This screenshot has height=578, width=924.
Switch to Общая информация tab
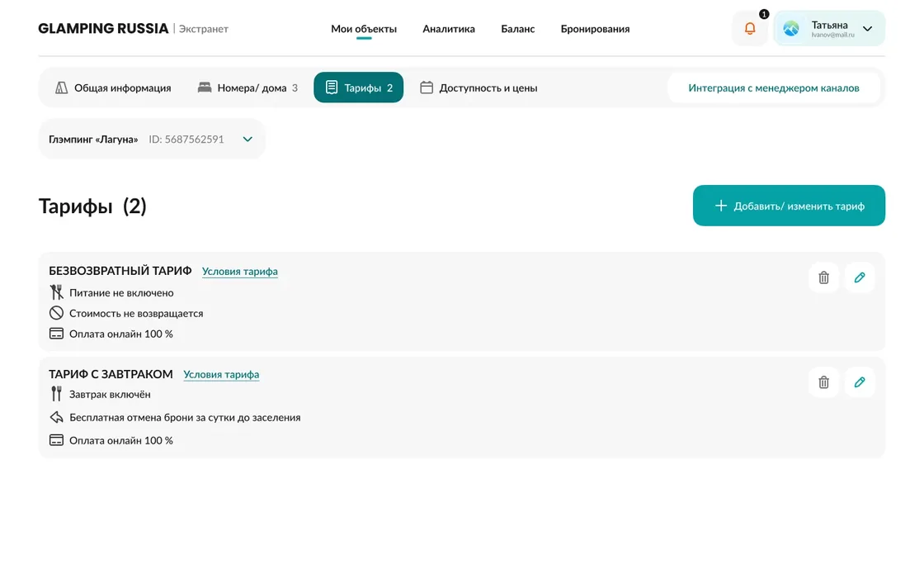click(x=113, y=88)
